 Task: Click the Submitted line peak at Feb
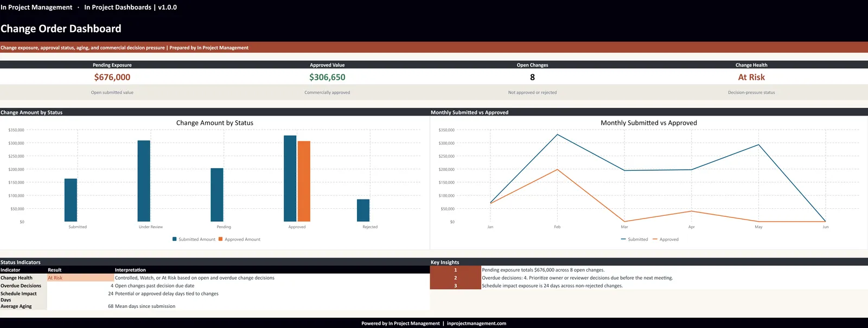[557, 134]
